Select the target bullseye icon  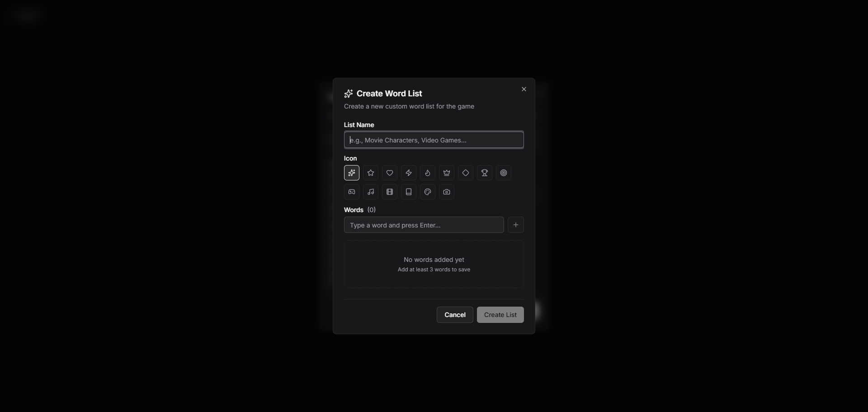pos(504,173)
